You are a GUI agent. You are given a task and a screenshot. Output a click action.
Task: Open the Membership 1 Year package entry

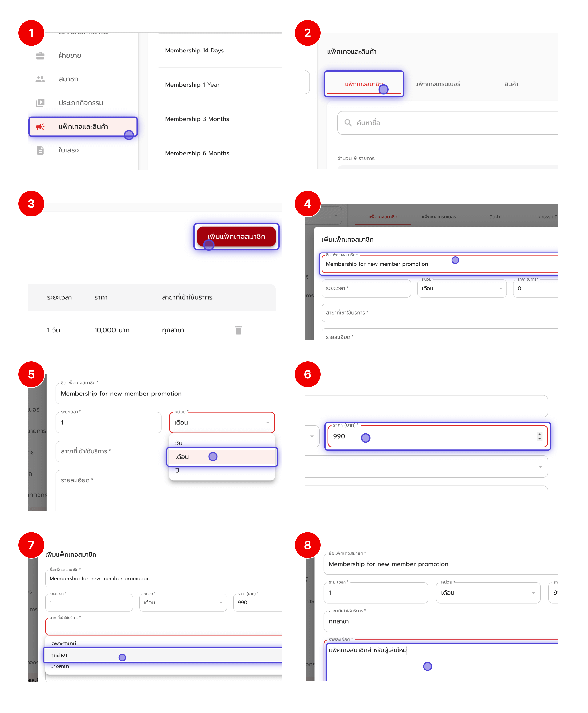(192, 85)
